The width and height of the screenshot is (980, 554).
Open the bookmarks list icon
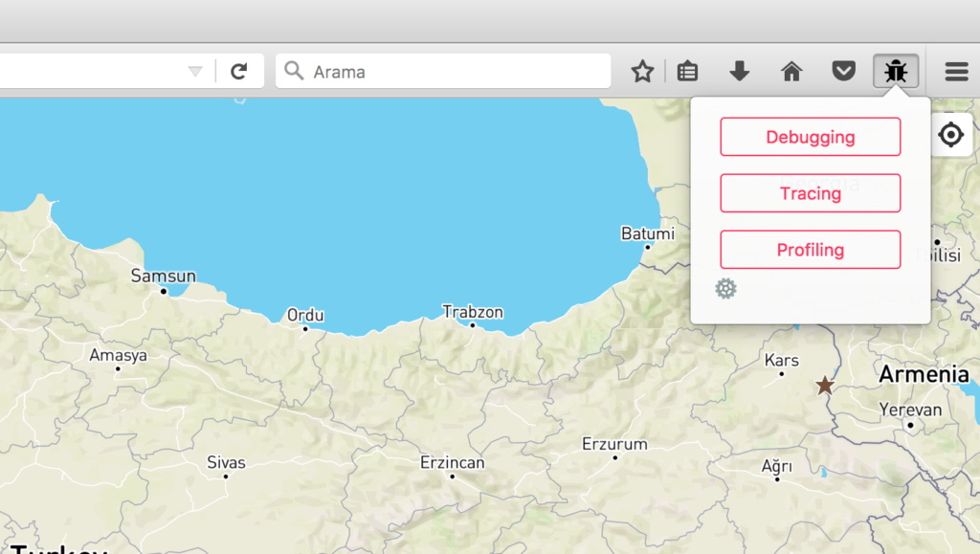click(x=687, y=71)
